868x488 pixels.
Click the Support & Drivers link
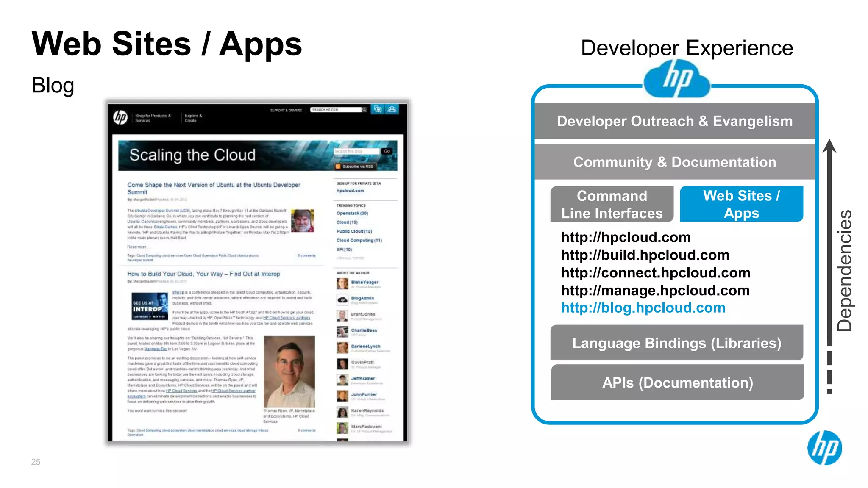click(x=286, y=111)
